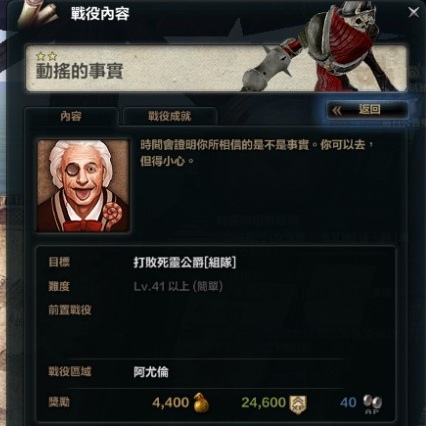Switch to the 戰役成就 tab
The image size is (426, 426).
coord(170,116)
